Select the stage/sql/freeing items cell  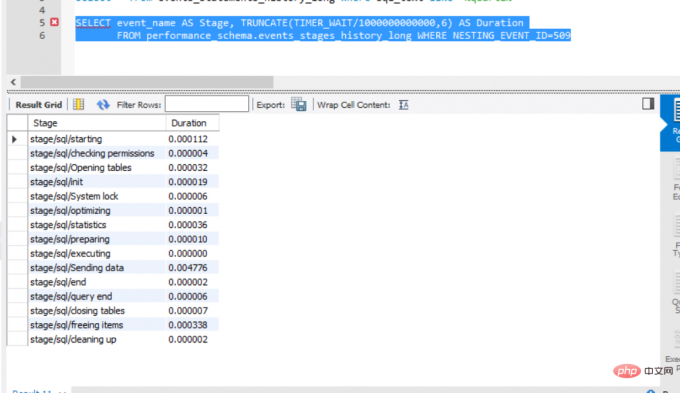click(97, 325)
